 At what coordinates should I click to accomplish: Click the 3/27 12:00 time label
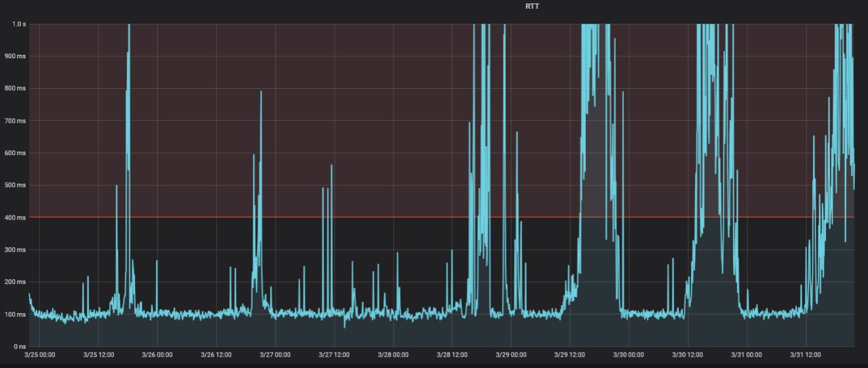pos(334,354)
